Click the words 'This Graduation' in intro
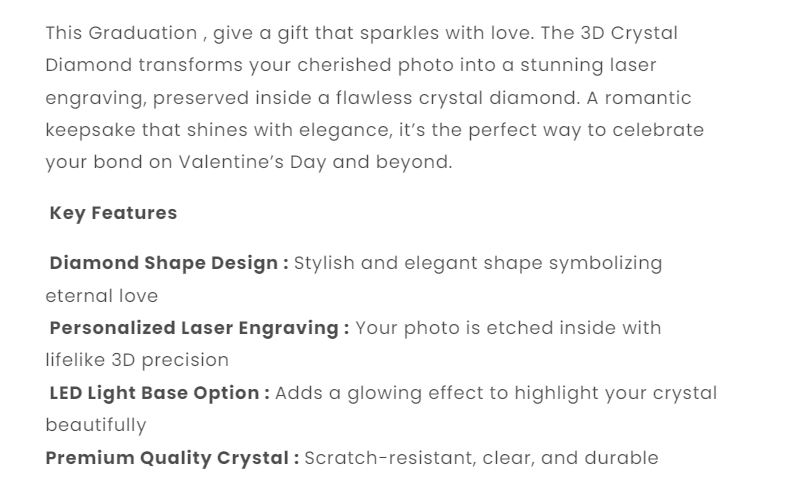Image resolution: width=811 pixels, height=492 pixels. coord(121,33)
